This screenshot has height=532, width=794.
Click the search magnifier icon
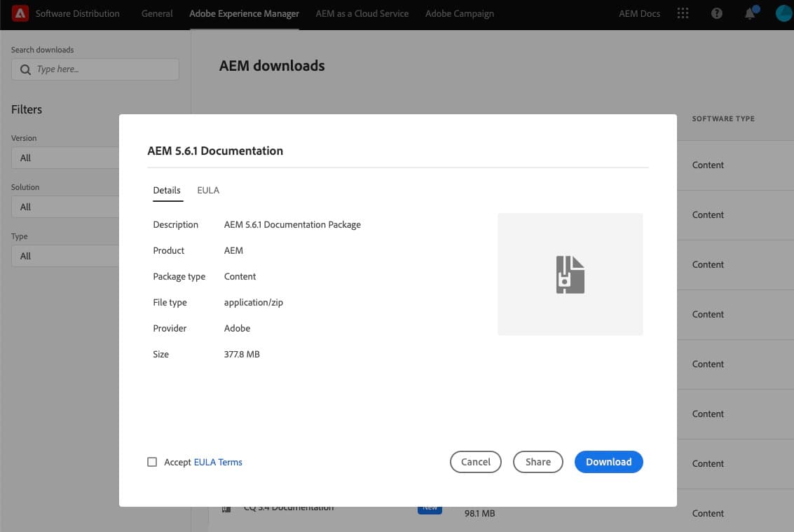(x=26, y=69)
